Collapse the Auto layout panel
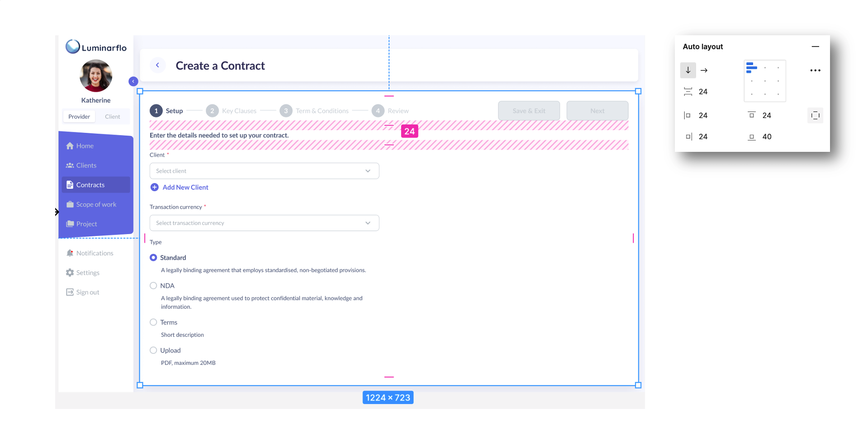 click(x=815, y=47)
